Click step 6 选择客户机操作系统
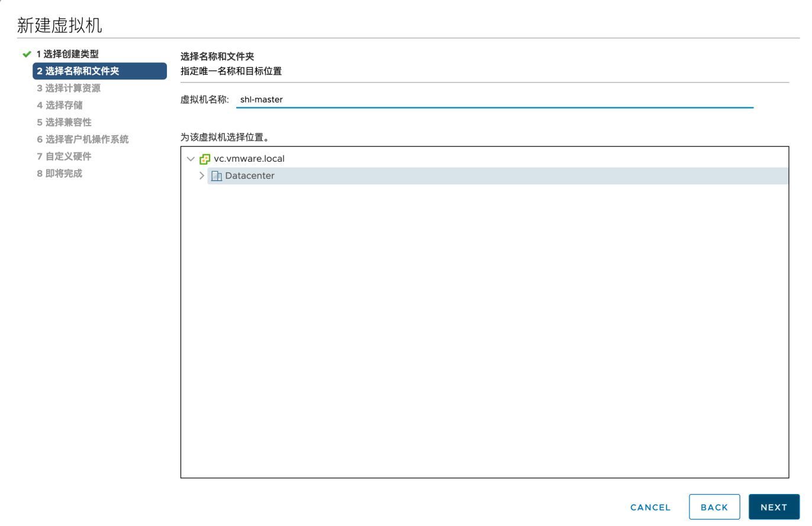This screenshot has height=526, width=812. click(82, 140)
